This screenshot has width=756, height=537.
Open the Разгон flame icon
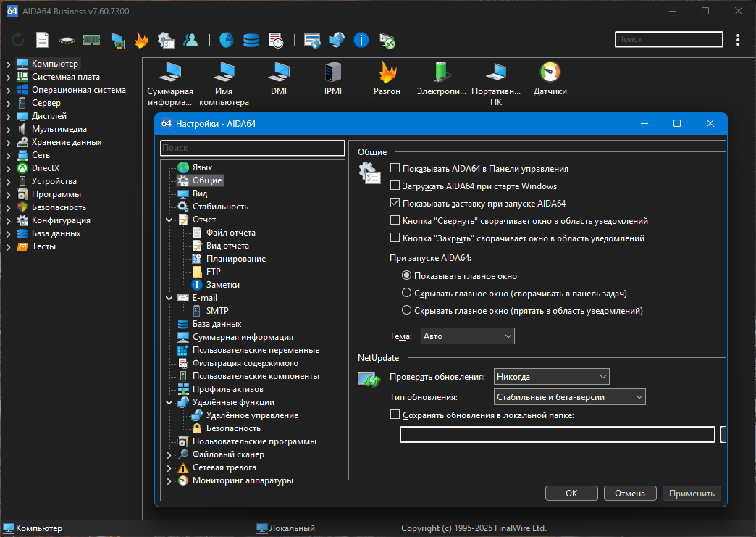tap(387, 79)
